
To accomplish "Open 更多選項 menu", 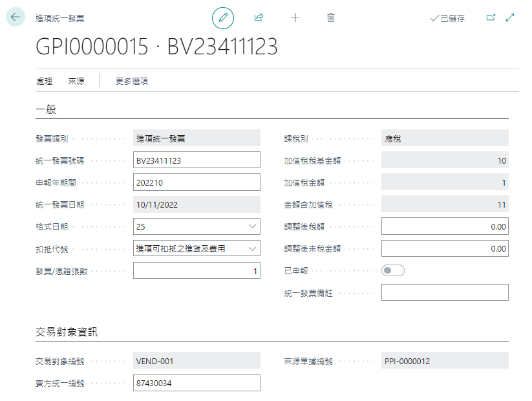I will pyautogui.click(x=132, y=81).
